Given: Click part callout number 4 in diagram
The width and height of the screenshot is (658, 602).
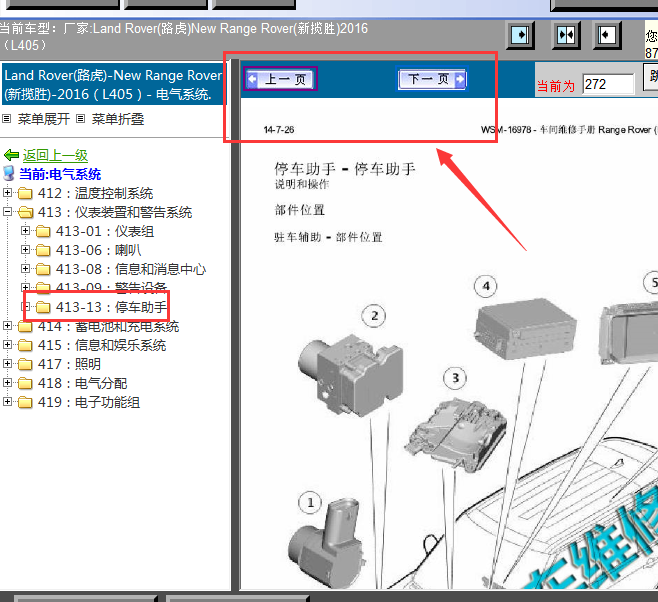Looking at the screenshot, I should pos(486,286).
